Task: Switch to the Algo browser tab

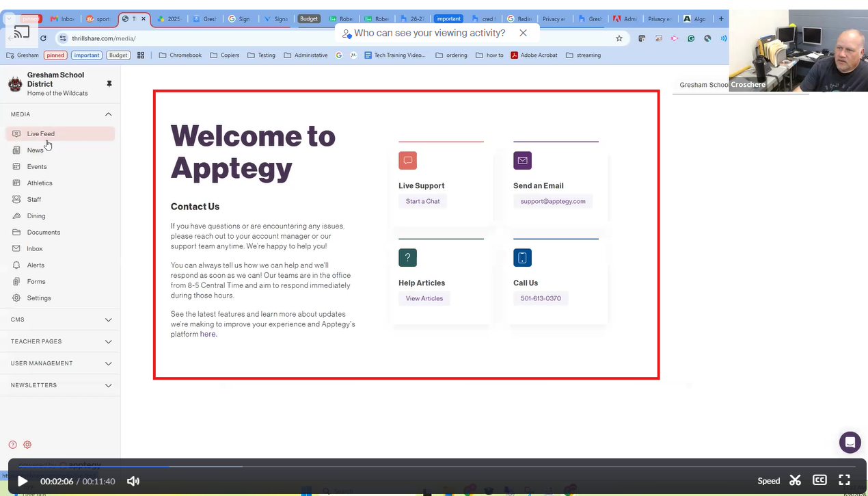Action: click(x=696, y=19)
